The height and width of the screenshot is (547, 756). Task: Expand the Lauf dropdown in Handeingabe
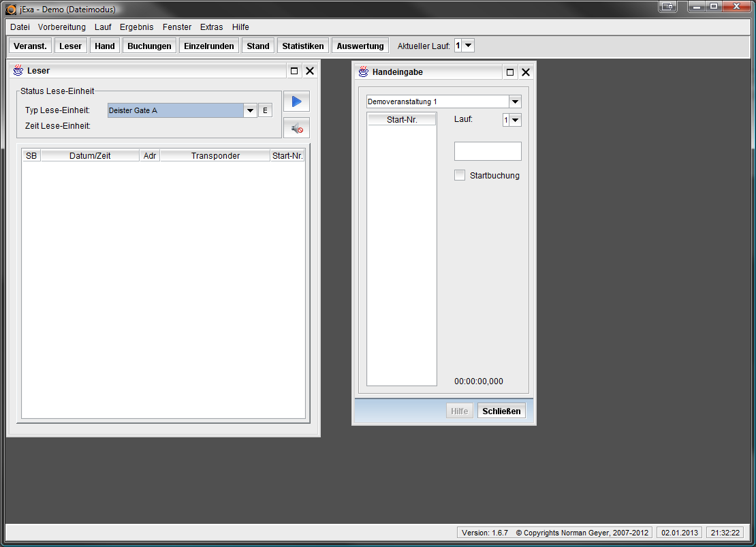(515, 120)
